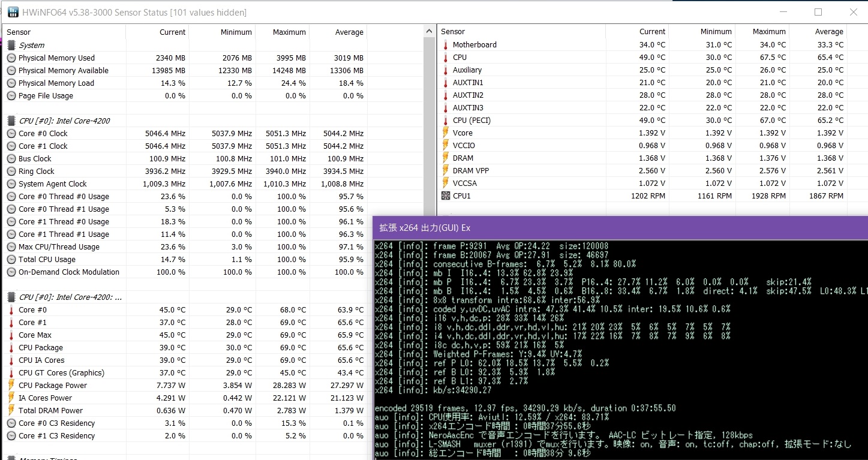Click the 'encoded 29519 frames' line in x264 log
This screenshot has height=460, width=868.
click(x=525, y=408)
